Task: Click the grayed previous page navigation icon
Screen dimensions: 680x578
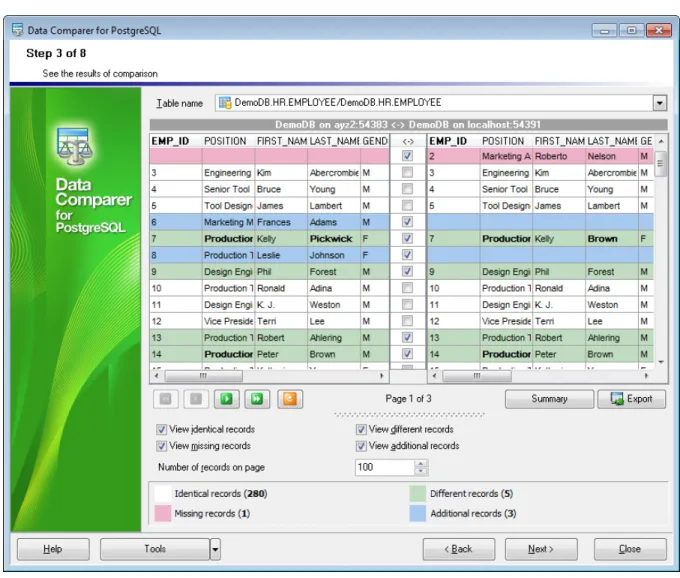Action: tap(196, 398)
